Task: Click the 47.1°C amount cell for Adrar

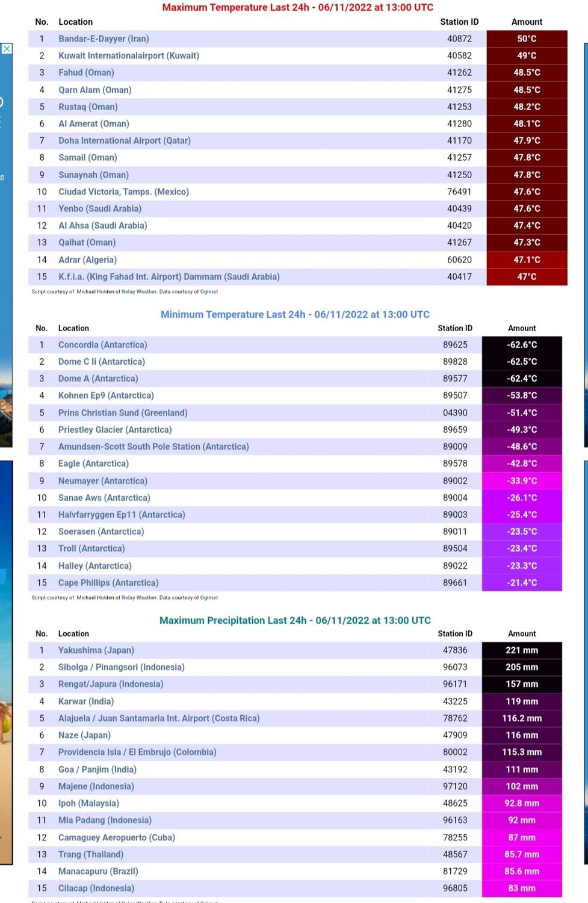Action: 527,260
